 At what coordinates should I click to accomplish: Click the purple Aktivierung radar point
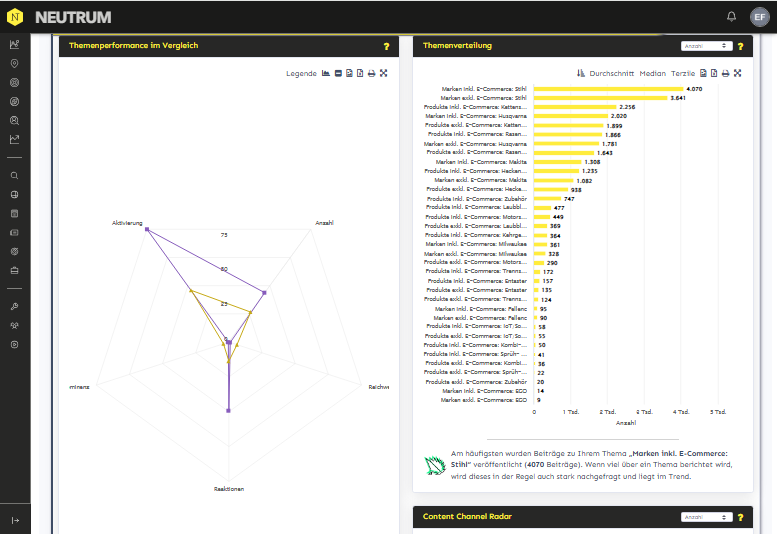[147, 229]
